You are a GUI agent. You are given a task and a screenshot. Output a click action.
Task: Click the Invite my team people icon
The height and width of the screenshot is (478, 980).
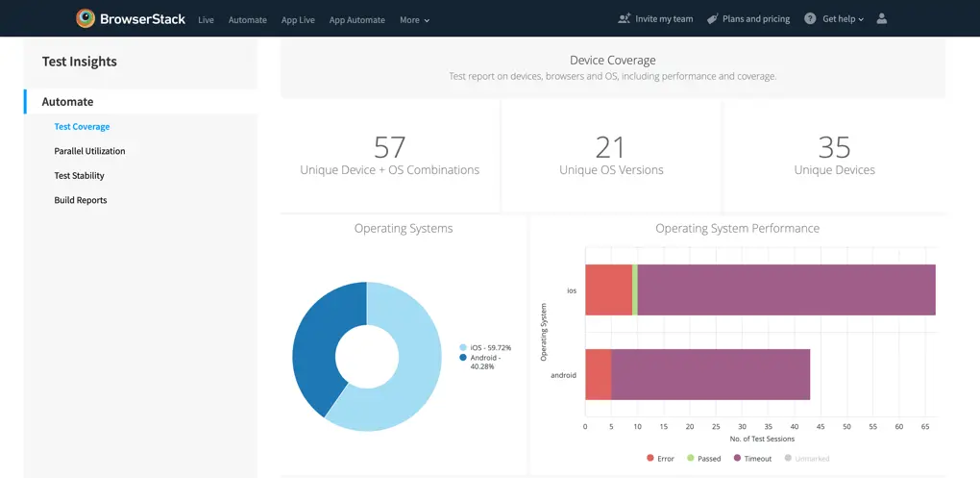625,18
